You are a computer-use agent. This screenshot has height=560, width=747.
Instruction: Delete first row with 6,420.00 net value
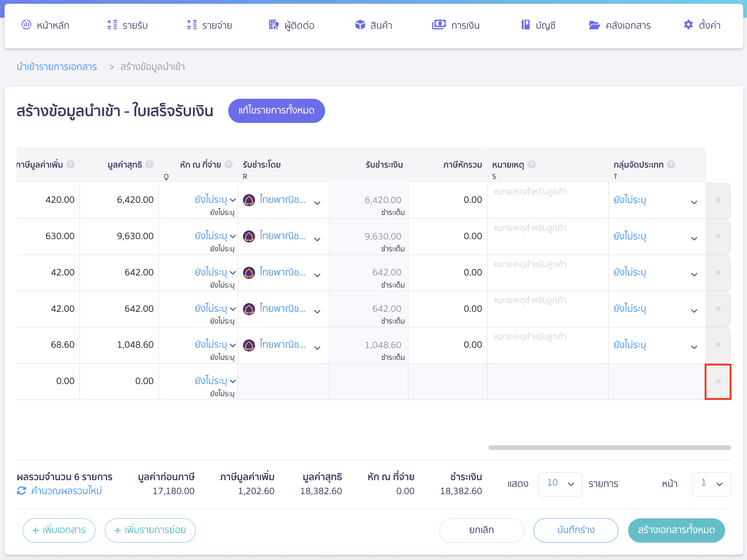click(x=718, y=200)
